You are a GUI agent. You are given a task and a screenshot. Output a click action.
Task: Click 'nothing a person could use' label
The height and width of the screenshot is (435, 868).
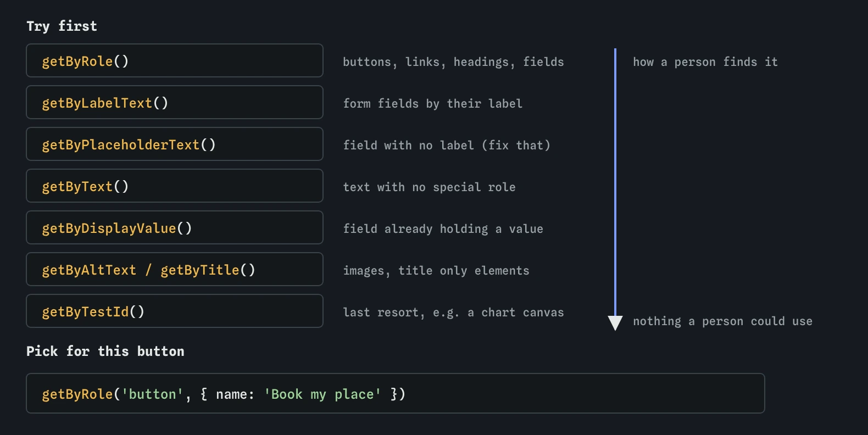pos(722,321)
